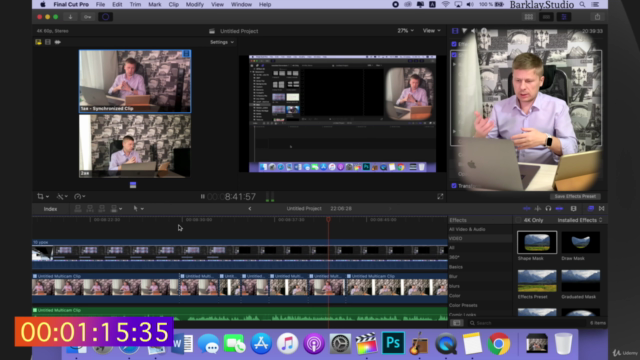Go back in timeline history arrow

(x=250, y=209)
